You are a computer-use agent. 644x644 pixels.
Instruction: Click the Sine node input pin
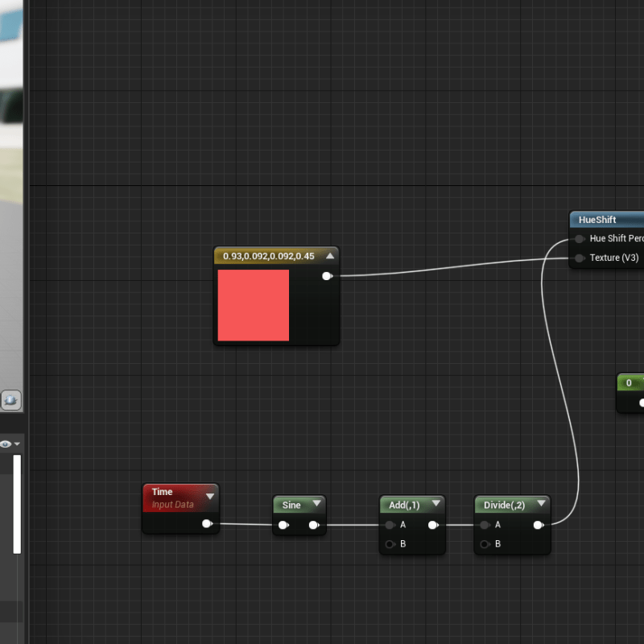tap(283, 526)
